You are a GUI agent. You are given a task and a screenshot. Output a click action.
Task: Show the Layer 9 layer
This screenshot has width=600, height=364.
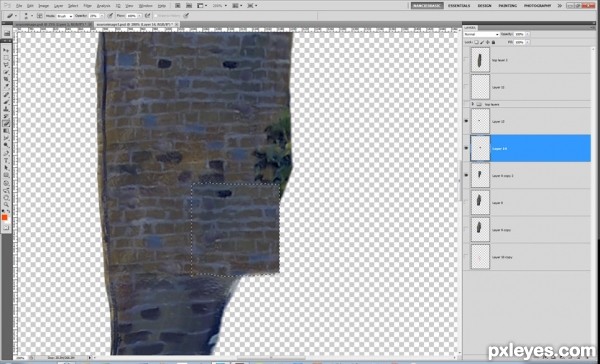click(466, 202)
